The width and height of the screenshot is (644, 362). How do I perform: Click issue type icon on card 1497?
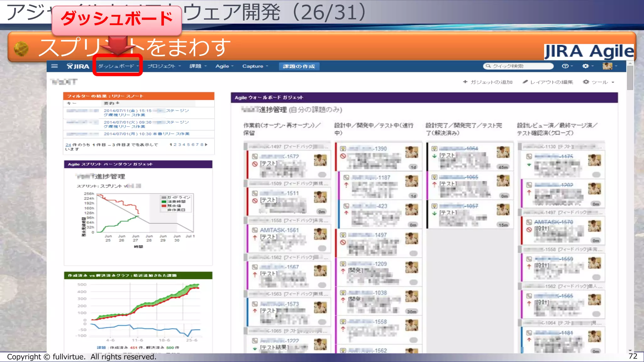(x=343, y=235)
